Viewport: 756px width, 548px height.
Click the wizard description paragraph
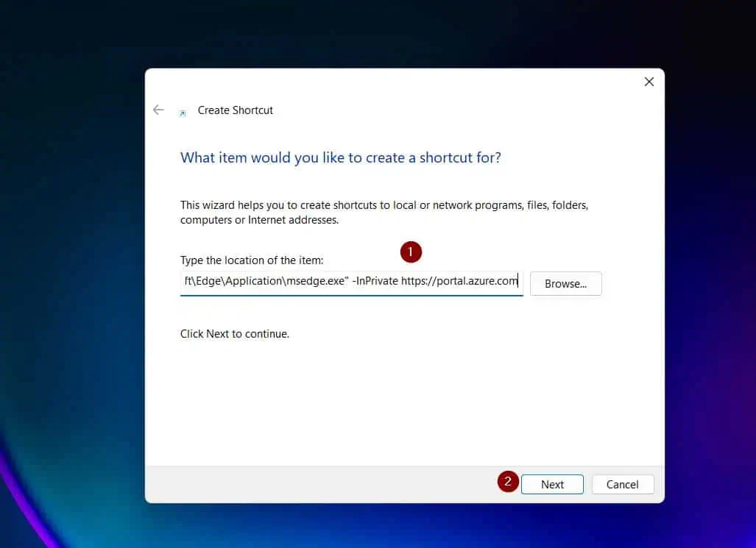[384, 213]
